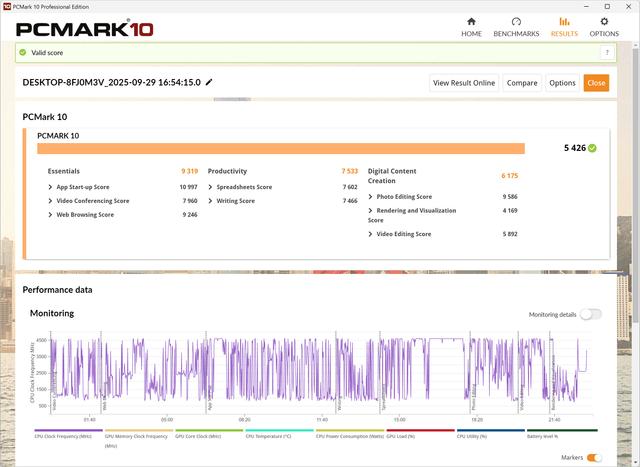
Task: Open the Benchmarks gauge icon
Action: coord(516,22)
